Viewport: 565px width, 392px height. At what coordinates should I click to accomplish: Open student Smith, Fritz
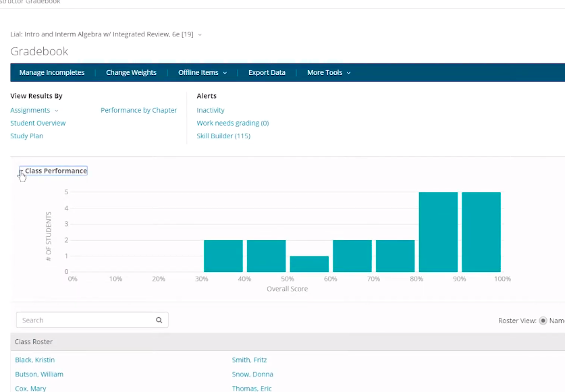pos(249,360)
